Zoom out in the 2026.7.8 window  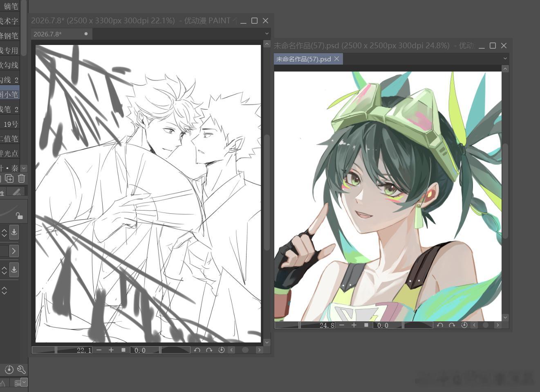click(99, 350)
